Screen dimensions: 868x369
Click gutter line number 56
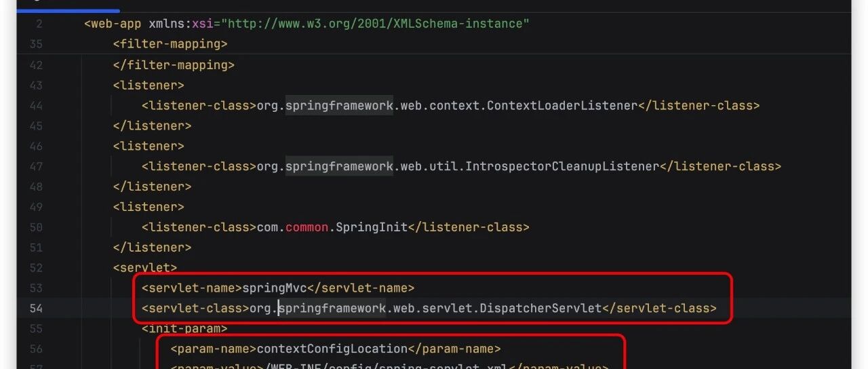35,349
